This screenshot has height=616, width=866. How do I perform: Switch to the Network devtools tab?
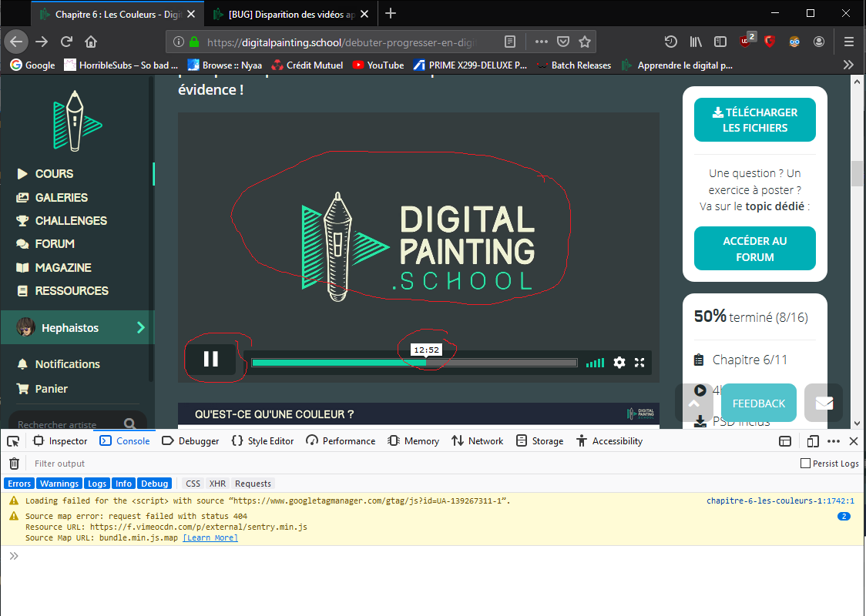tap(477, 441)
